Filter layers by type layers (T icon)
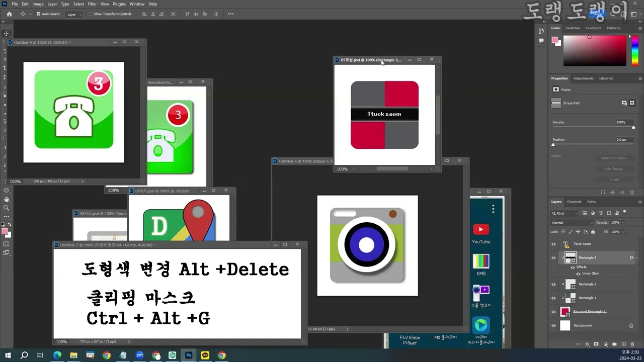This screenshot has height=362, width=644. point(601,213)
